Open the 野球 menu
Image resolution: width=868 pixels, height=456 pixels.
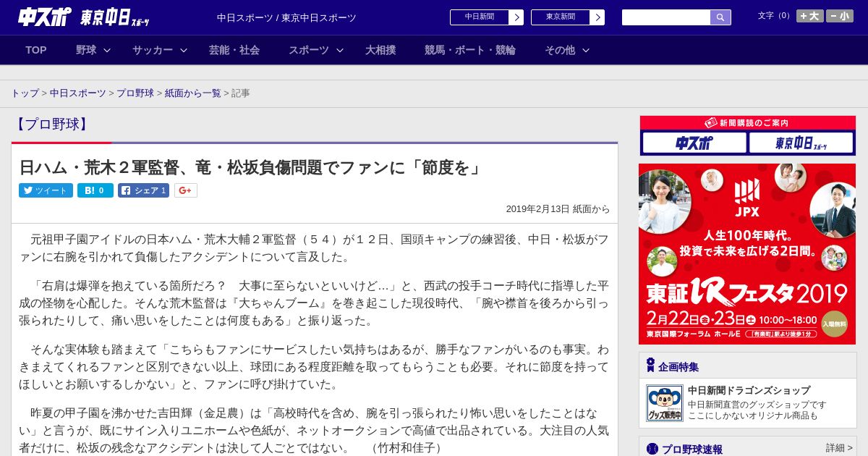click(86, 50)
